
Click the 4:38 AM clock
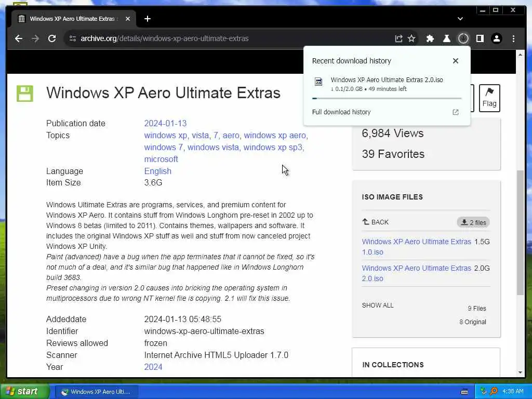pos(513,392)
